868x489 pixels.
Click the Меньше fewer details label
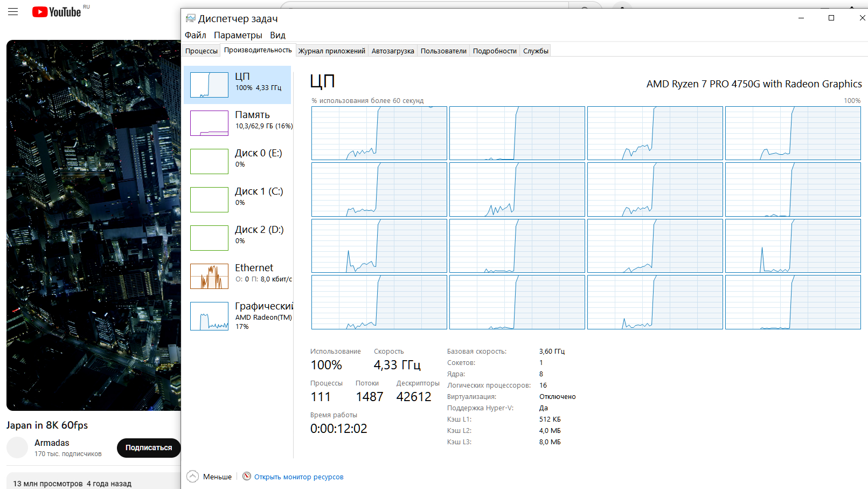[x=217, y=477]
